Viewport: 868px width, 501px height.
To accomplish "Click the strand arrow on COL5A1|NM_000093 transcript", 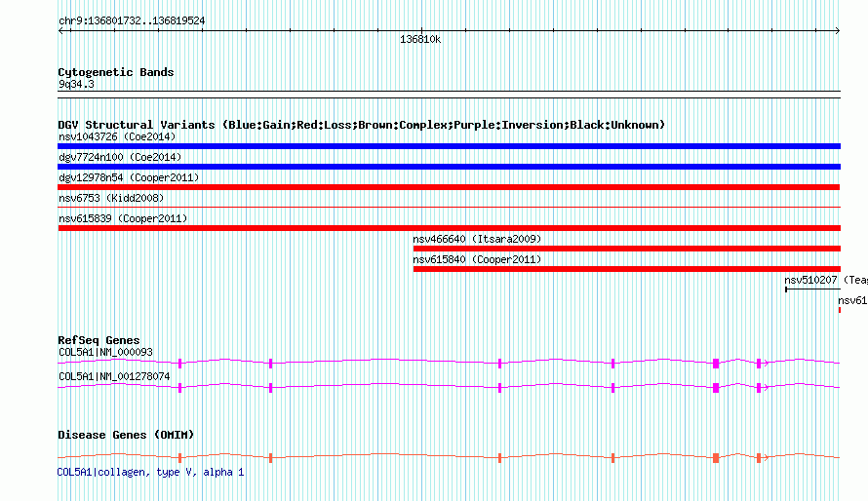I will point(767,364).
